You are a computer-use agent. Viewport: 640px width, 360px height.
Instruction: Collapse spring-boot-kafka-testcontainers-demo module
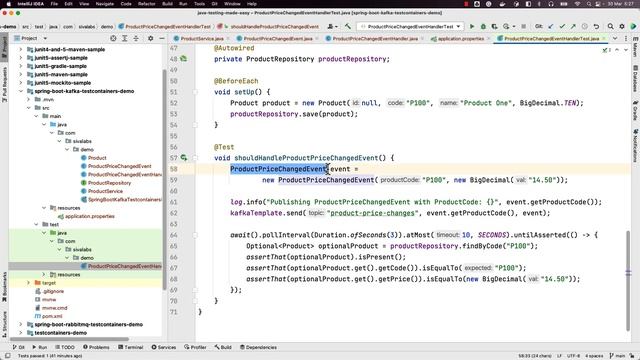pos(21,91)
